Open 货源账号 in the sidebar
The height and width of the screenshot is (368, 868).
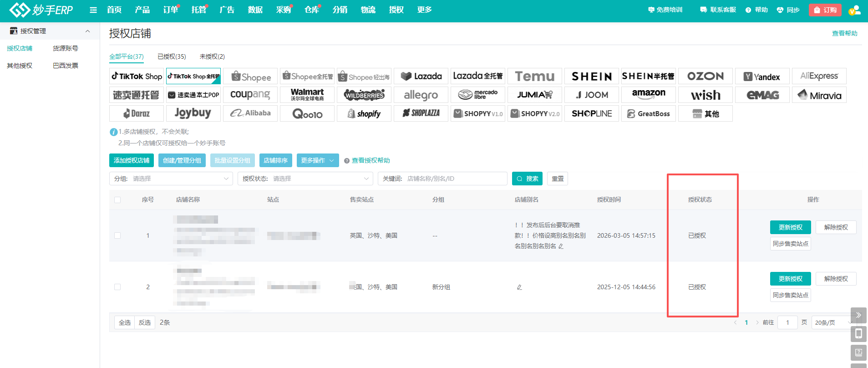coord(65,48)
